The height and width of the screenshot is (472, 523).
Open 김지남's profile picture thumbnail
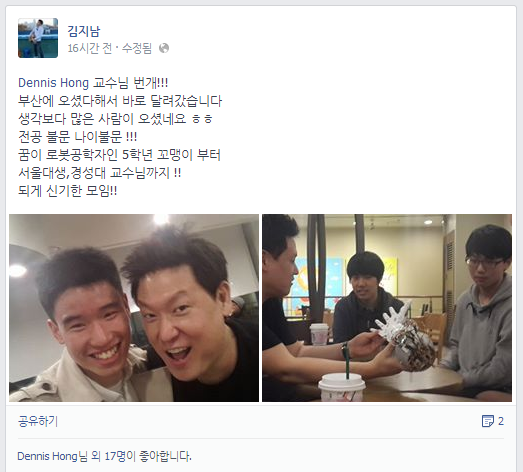click(38, 38)
